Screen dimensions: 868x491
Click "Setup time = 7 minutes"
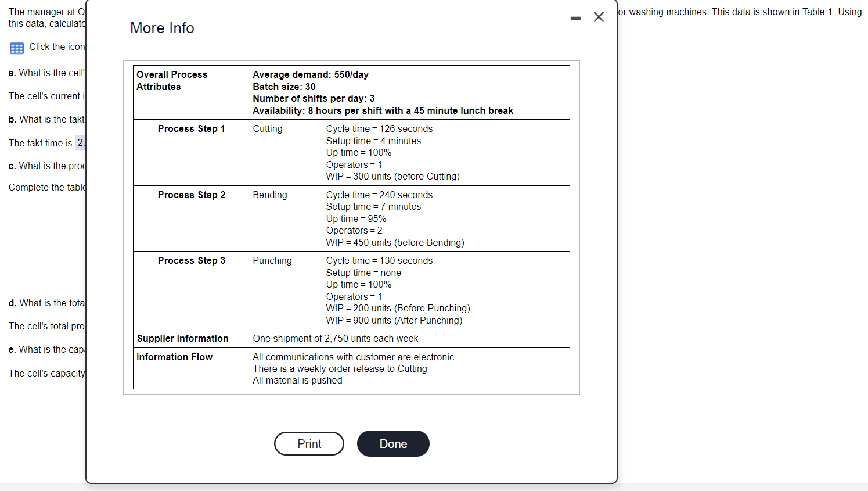[x=373, y=206]
